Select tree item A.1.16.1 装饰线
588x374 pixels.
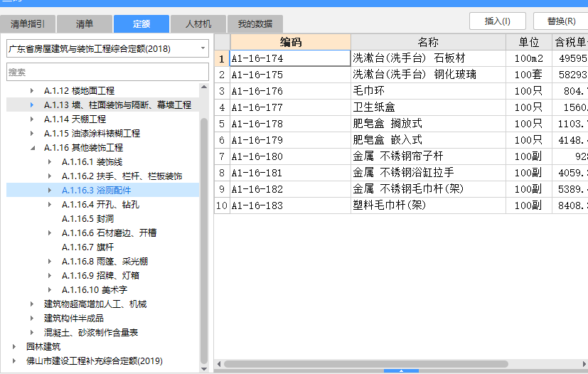point(92,162)
